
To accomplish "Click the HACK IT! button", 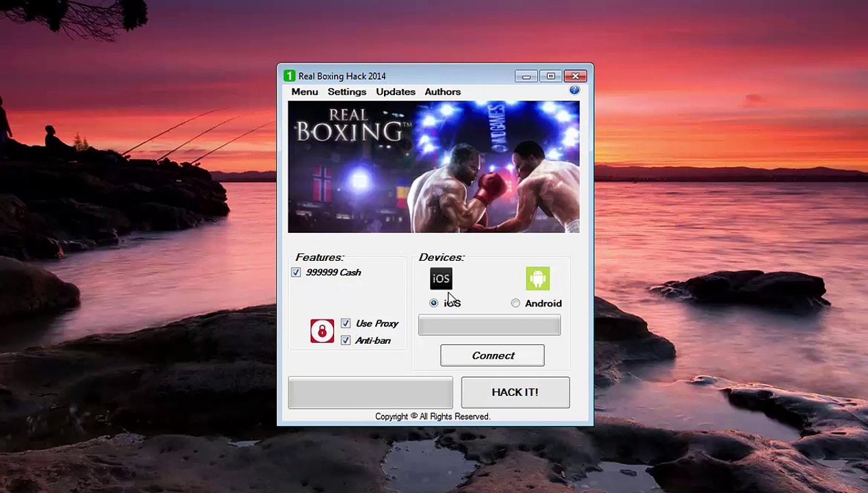I will click(x=515, y=392).
